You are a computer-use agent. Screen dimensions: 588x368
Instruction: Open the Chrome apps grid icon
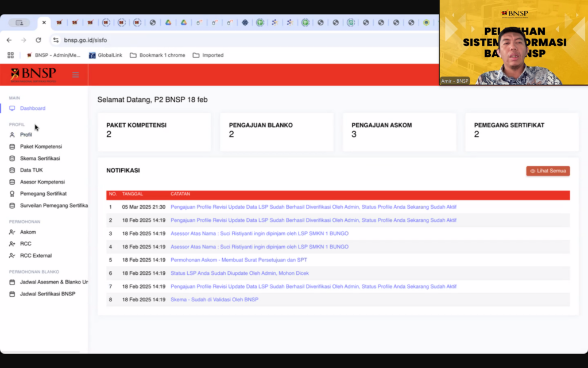click(x=10, y=55)
